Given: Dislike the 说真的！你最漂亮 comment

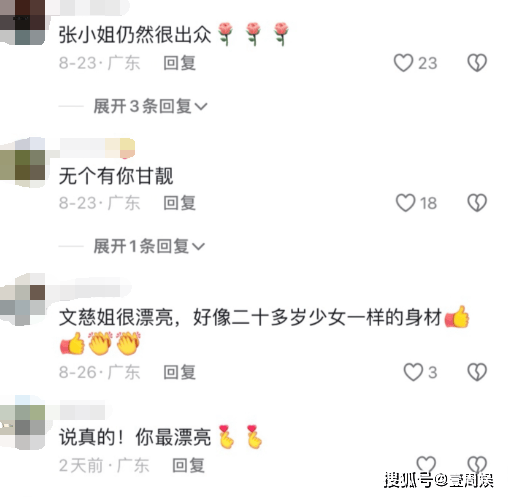Looking at the screenshot, I should click(477, 464).
